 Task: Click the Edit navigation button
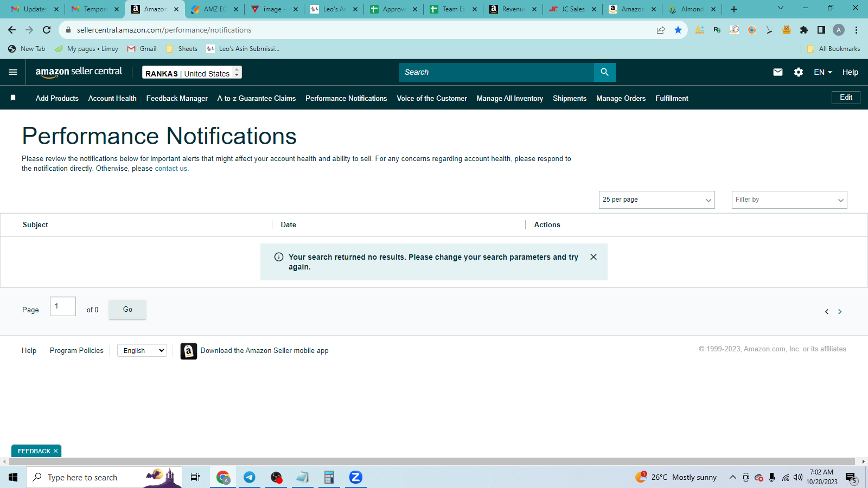click(x=846, y=98)
